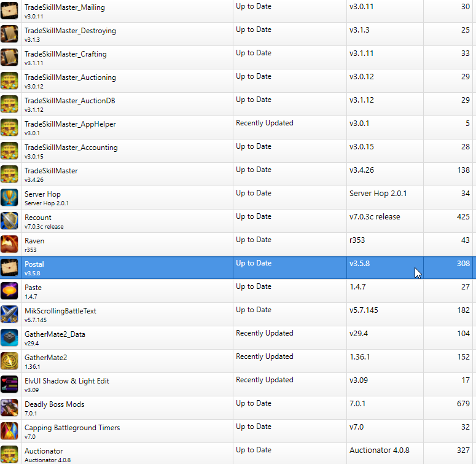The image size is (476, 464).
Task: Click the MikScrollingBattleText crossed swords icon
Action: (x=9, y=314)
